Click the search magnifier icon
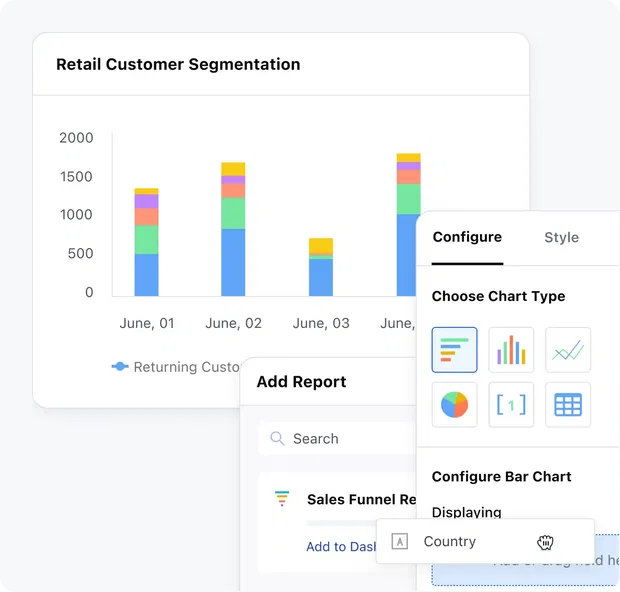620x592 pixels. click(x=277, y=439)
